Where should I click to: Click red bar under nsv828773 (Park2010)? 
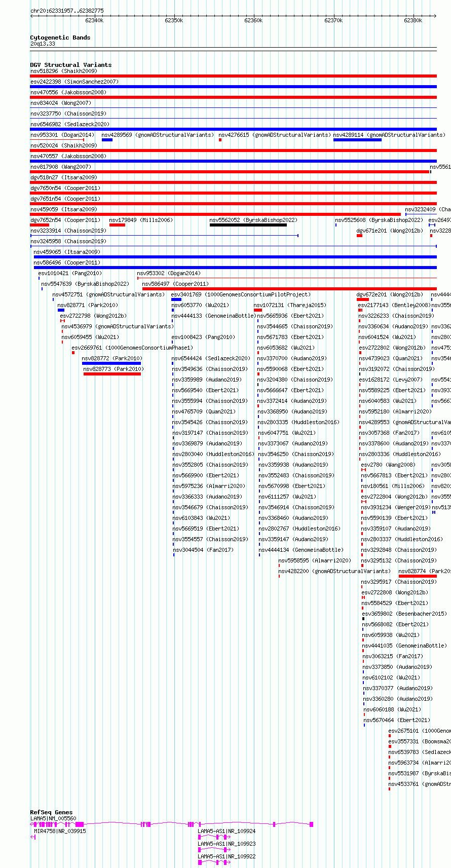click(112, 374)
